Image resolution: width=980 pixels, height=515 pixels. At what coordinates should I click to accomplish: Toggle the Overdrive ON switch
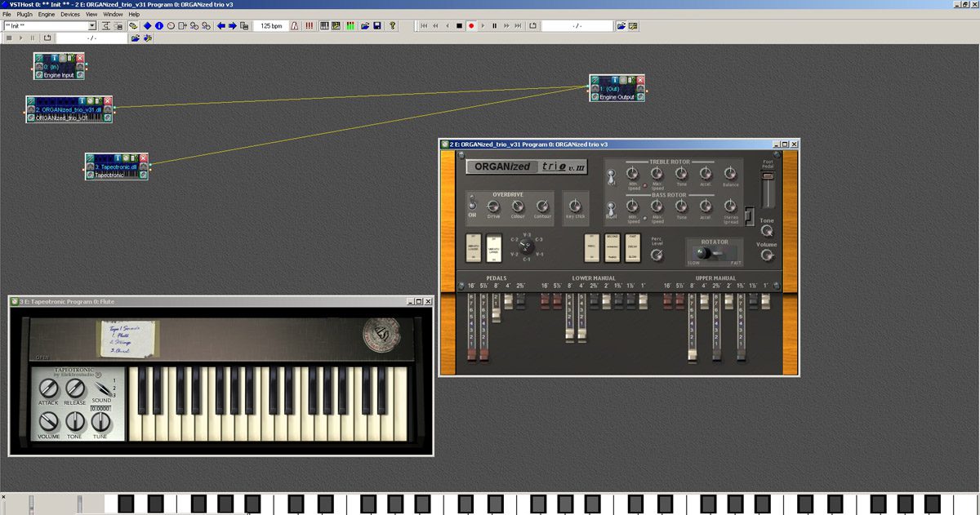472,206
